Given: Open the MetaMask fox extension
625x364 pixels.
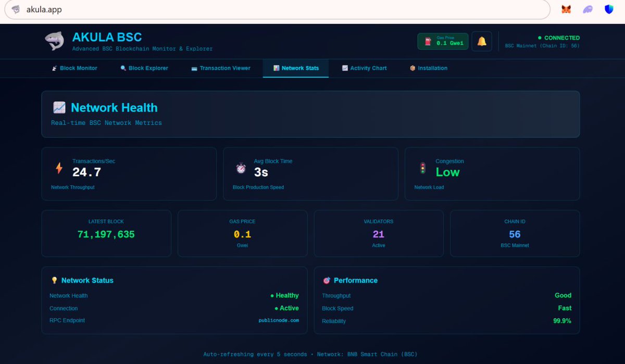Looking at the screenshot, I should (x=566, y=9).
